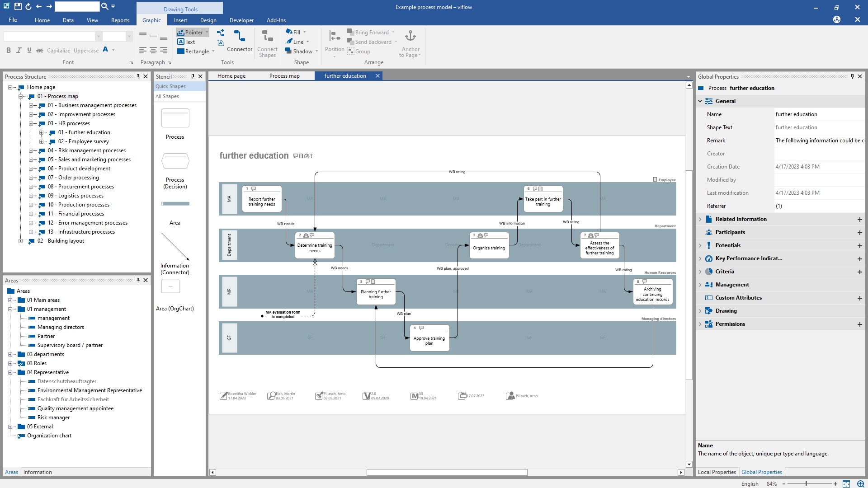Click the Rectangle shape tool

point(193,52)
